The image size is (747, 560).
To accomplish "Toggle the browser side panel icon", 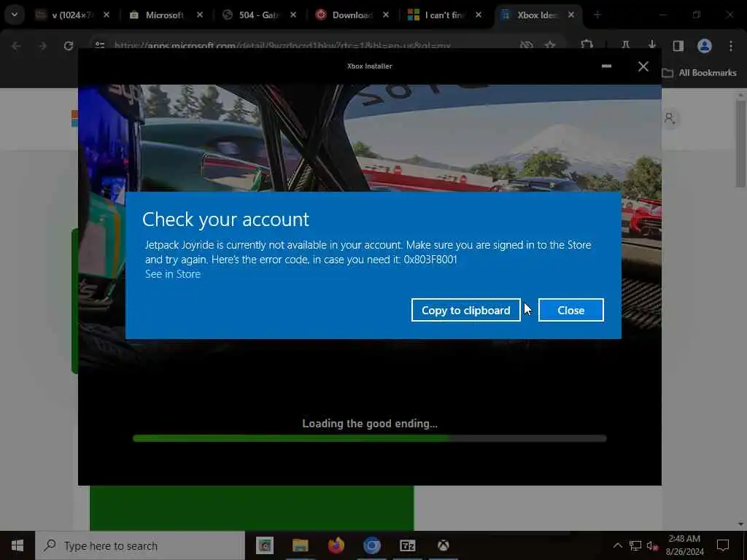I will click(678, 46).
